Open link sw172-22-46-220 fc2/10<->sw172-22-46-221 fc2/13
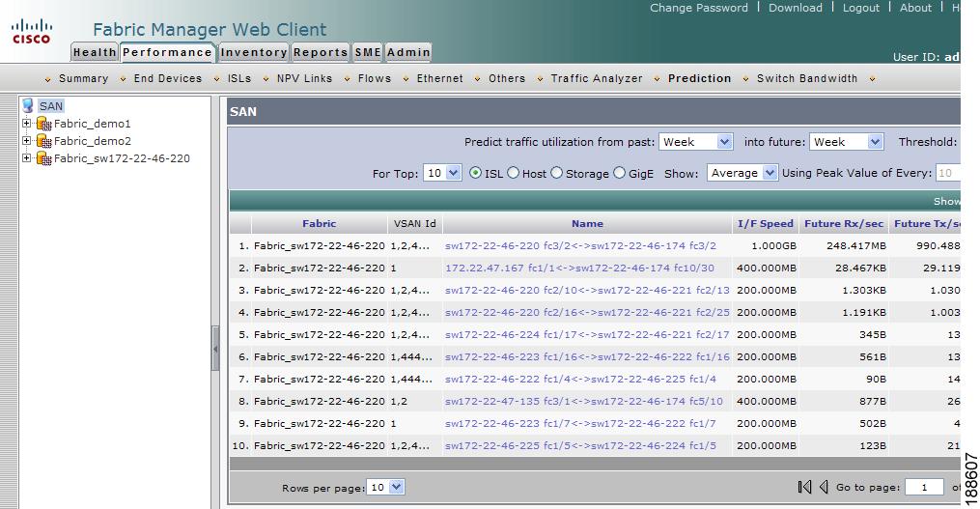980x509 pixels. pyautogui.click(x=587, y=290)
